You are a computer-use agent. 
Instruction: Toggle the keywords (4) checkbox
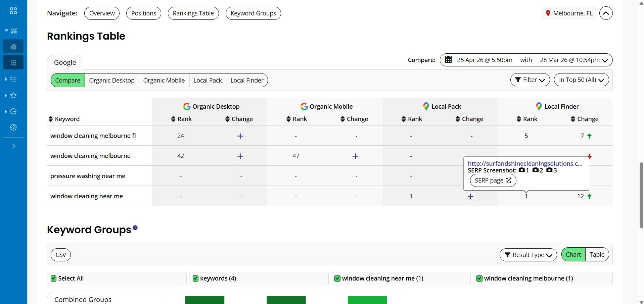196,278
